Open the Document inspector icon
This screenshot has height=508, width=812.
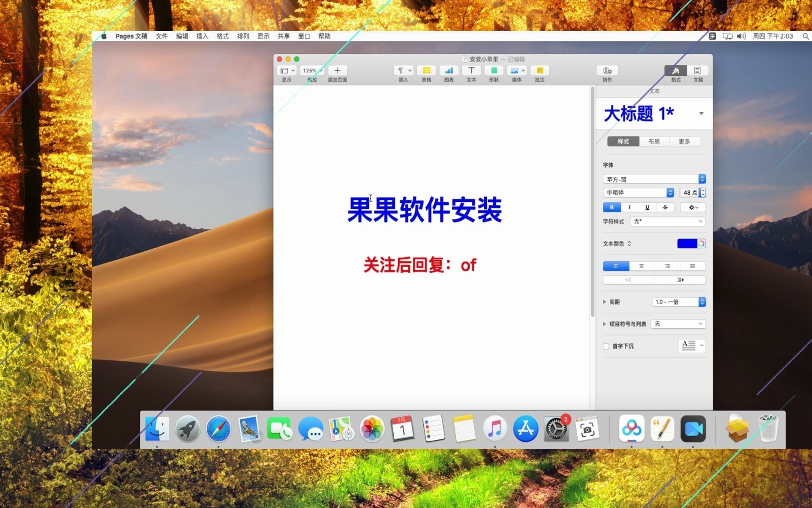click(x=698, y=71)
